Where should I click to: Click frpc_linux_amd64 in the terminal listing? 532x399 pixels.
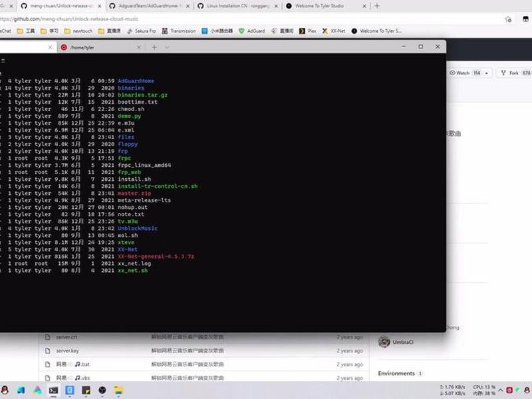coord(144,165)
